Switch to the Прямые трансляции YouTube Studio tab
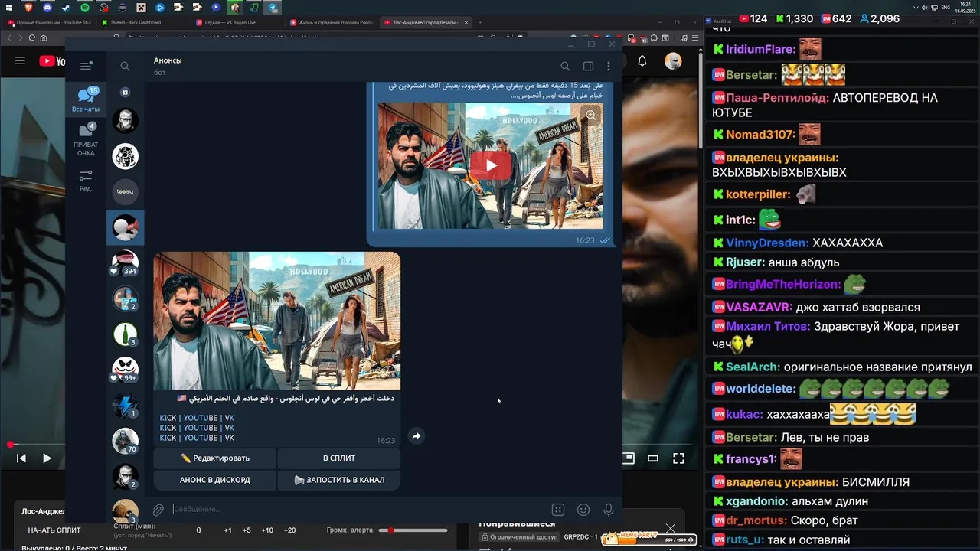This screenshot has height=551, width=980. [x=50, y=22]
